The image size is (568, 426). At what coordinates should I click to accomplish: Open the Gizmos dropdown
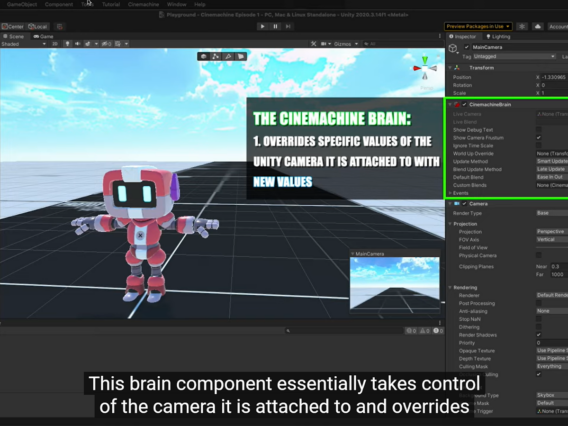point(346,44)
